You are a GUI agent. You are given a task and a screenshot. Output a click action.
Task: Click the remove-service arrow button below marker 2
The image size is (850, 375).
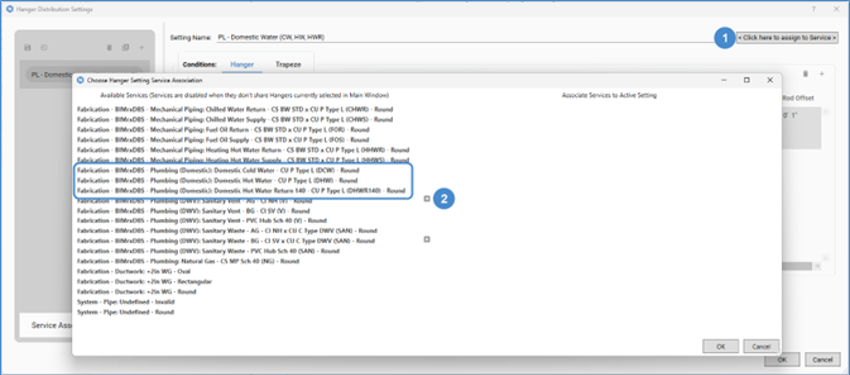click(427, 239)
